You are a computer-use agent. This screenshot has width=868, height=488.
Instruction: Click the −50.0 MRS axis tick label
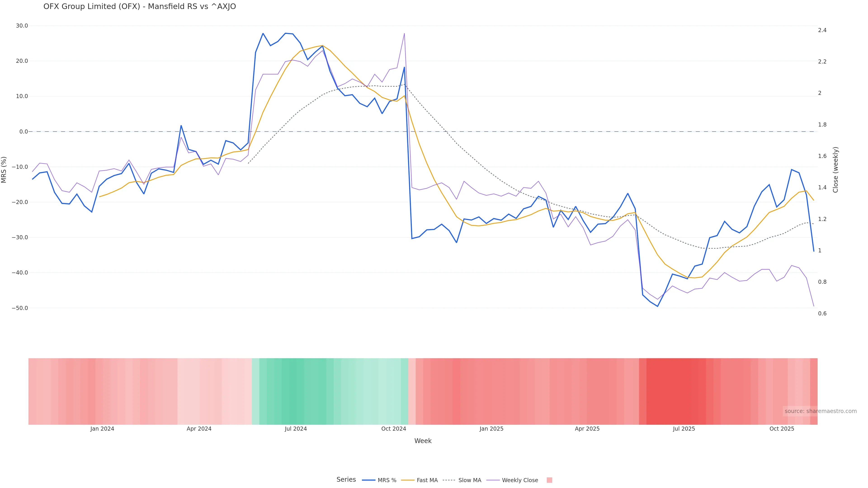coord(20,308)
